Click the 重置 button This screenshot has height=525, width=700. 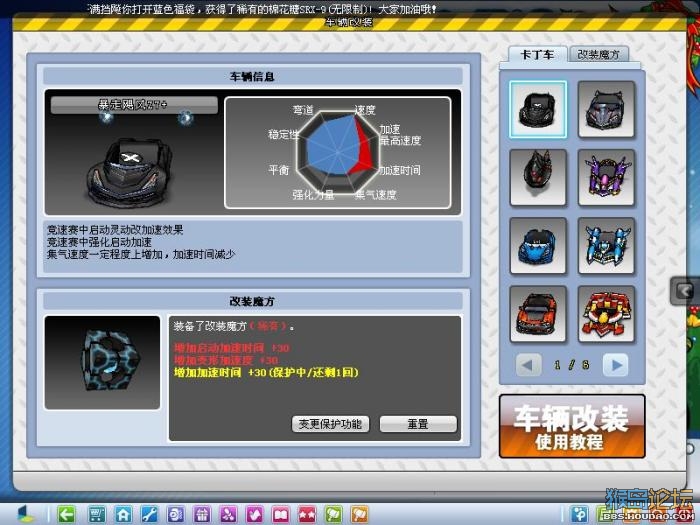click(x=418, y=424)
